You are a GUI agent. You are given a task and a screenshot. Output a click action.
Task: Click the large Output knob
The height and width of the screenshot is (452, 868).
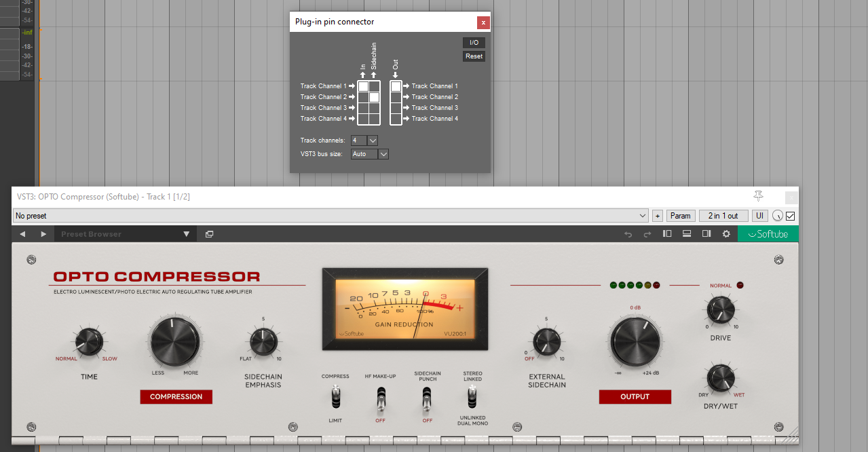635,341
